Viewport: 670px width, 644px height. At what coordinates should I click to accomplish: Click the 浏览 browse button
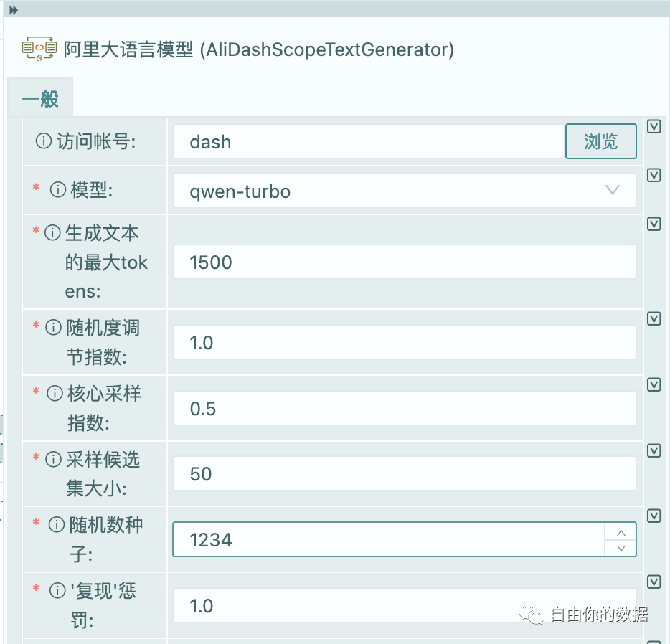tap(600, 141)
